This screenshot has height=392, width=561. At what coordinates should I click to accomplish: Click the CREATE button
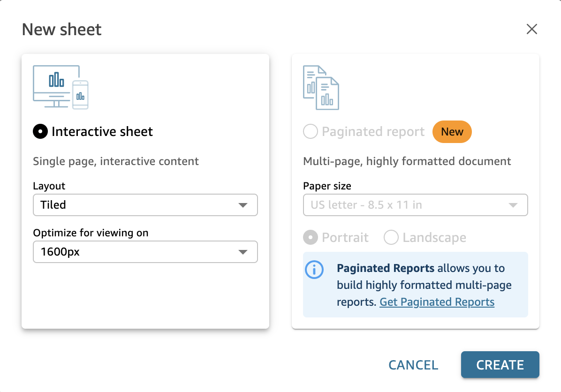click(x=500, y=365)
